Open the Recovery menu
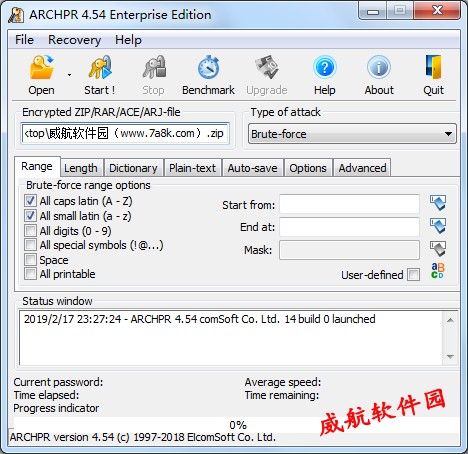The image size is (468, 454). (74, 40)
